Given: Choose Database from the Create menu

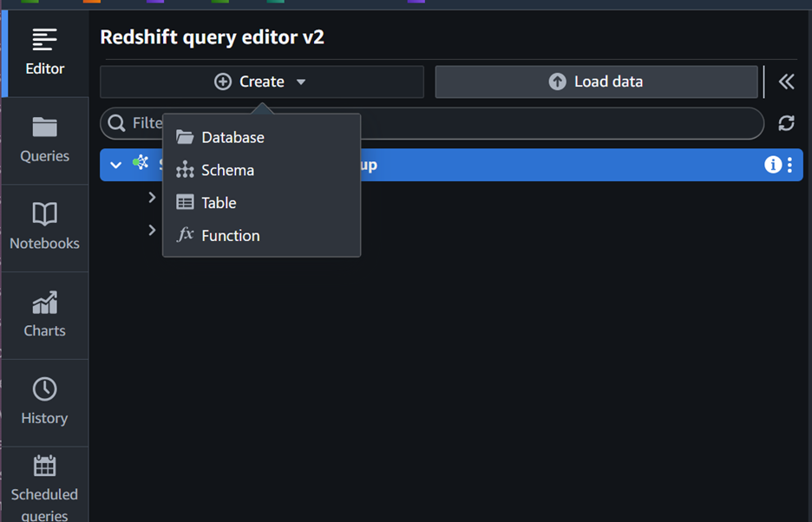Looking at the screenshot, I should pos(232,137).
